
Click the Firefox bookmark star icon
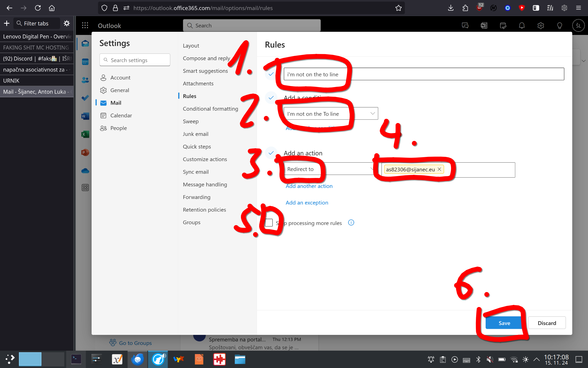(x=398, y=8)
